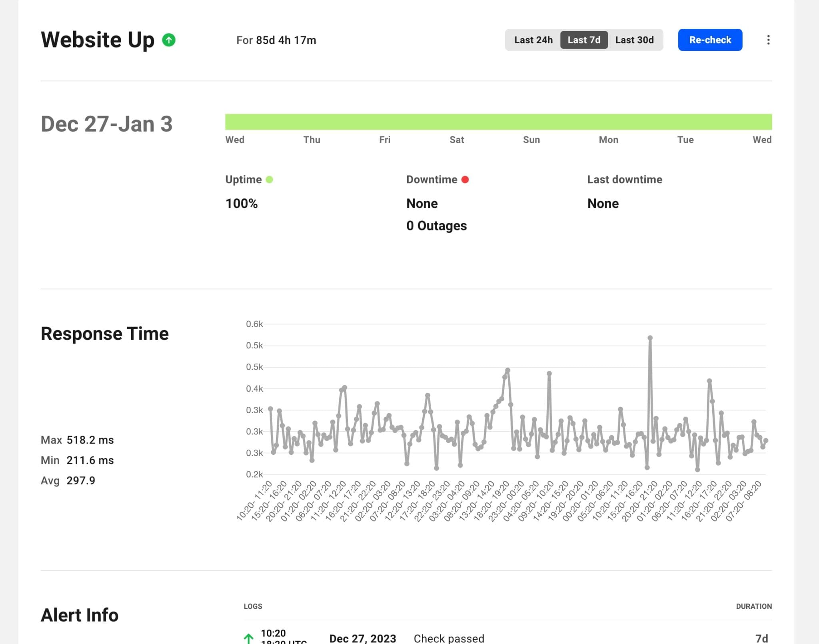
Task: Click the DURATION column header
Action: pyautogui.click(x=754, y=606)
